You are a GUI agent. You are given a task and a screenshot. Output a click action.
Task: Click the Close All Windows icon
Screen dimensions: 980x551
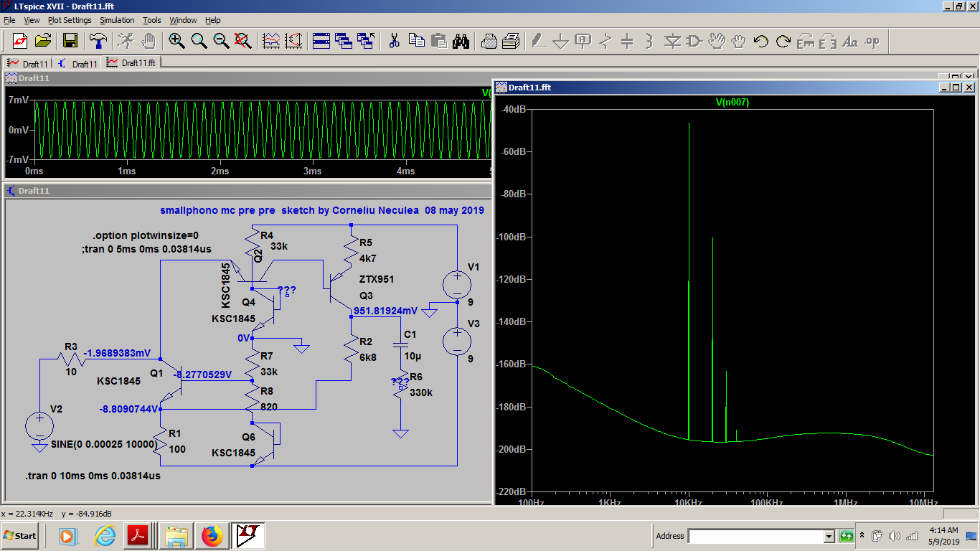point(366,40)
